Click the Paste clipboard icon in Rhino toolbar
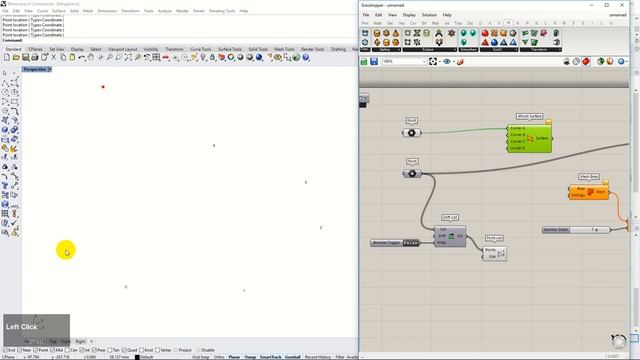The height and width of the screenshot is (360, 640). click(x=72, y=58)
